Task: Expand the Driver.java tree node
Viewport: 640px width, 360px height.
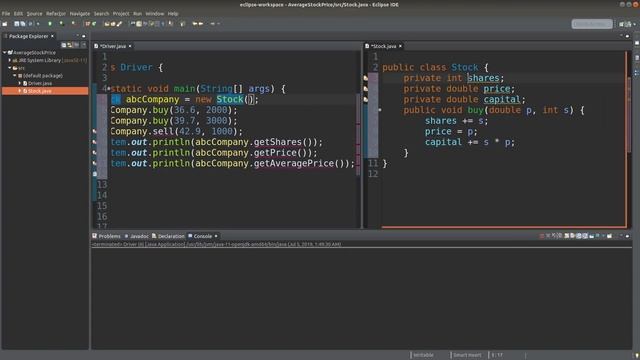Action: pos(20,83)
